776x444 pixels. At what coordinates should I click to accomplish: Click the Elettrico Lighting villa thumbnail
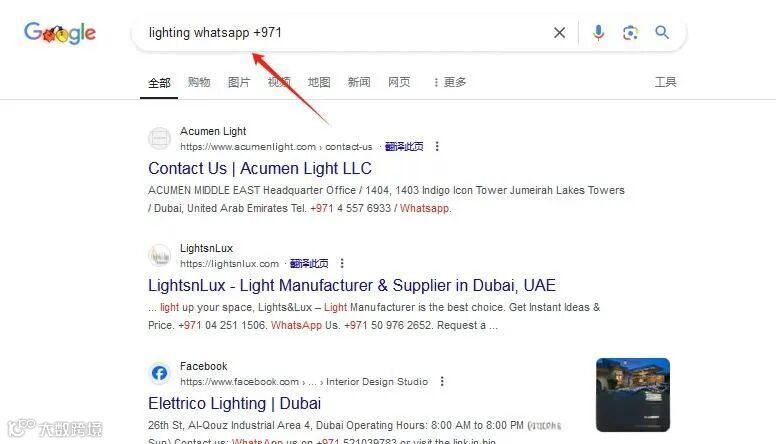click(632, 395)
